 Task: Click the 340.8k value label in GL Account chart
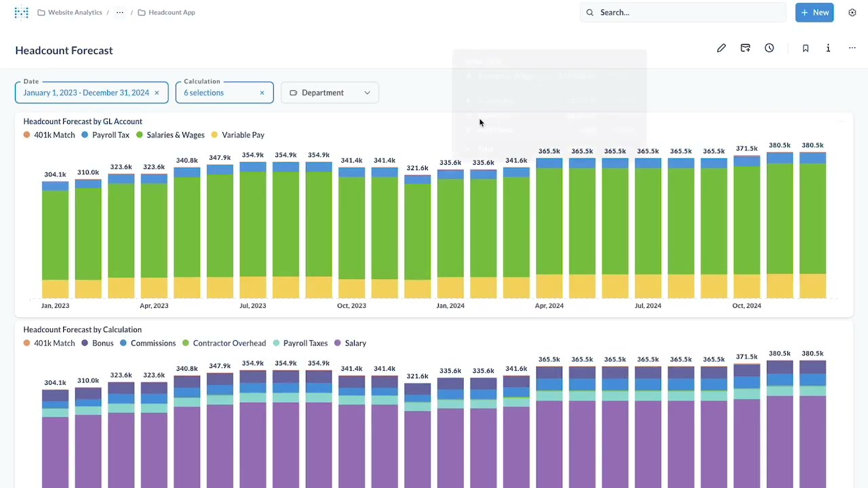(x=187, y=161)
